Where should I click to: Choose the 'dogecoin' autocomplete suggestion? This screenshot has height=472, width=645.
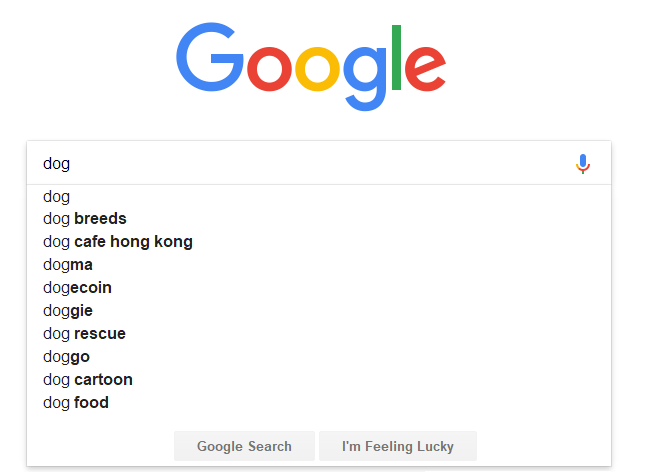(77, 288)
